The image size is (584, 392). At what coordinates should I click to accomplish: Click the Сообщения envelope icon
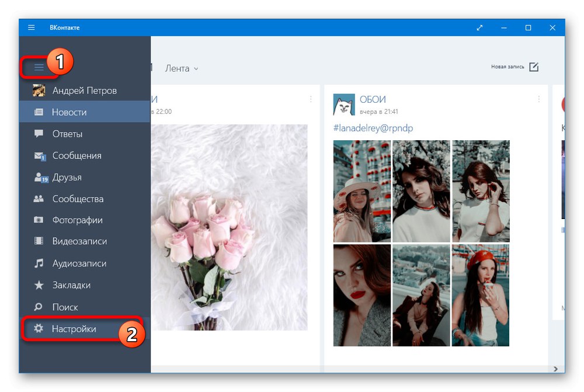(40, 156)
